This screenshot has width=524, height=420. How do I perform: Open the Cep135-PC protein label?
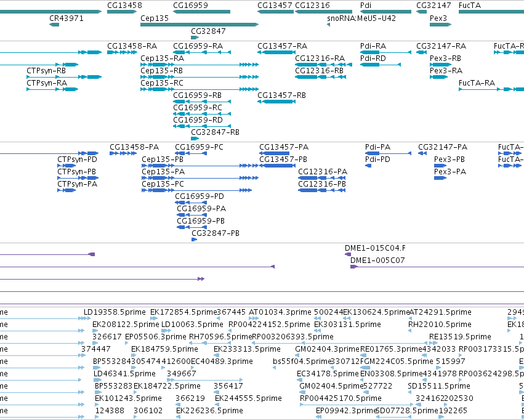(163, 184)
